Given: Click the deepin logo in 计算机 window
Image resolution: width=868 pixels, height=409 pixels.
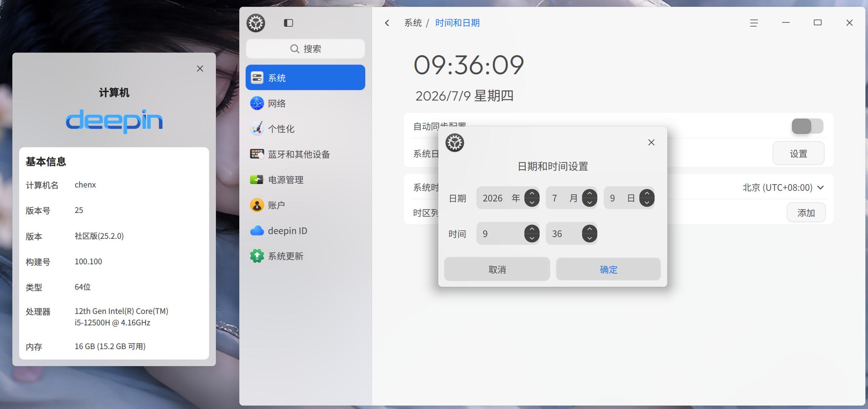Looking at the screenshot, I should 114,121.
